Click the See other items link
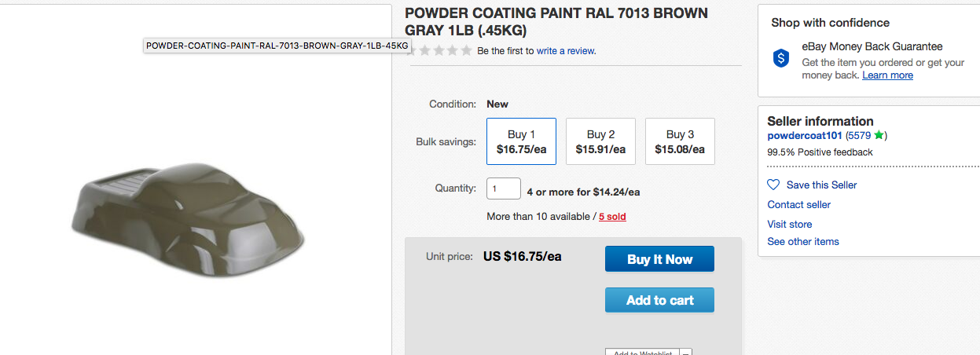Viewport: 980px width, 355px height. (x=802, y=242)
